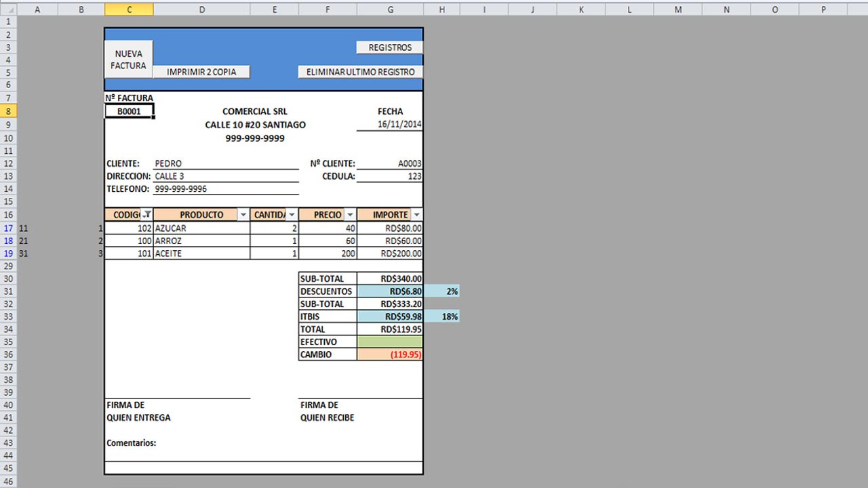The image size is (868, 488).
Task: Select the ACEITE product cell
Action: click(201, 253)
